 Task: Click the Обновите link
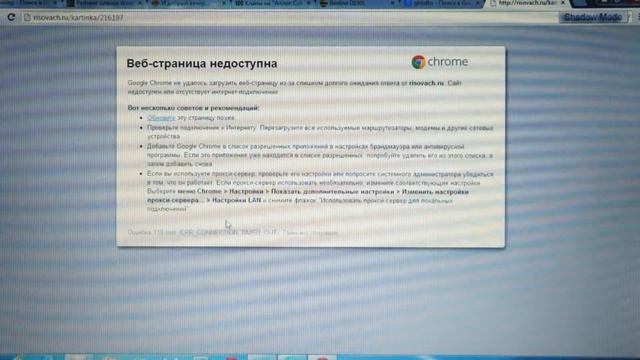[161, 118]
